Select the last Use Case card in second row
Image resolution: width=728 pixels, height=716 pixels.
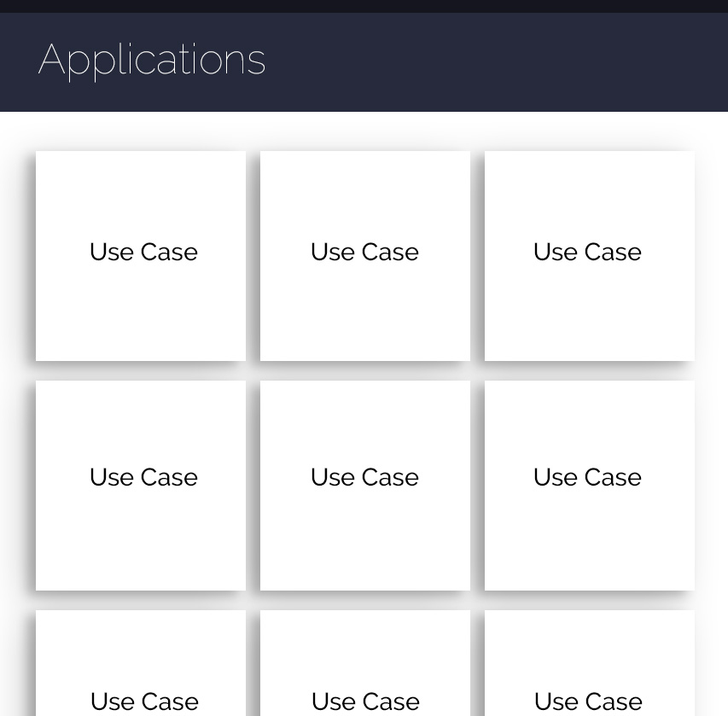590,486
